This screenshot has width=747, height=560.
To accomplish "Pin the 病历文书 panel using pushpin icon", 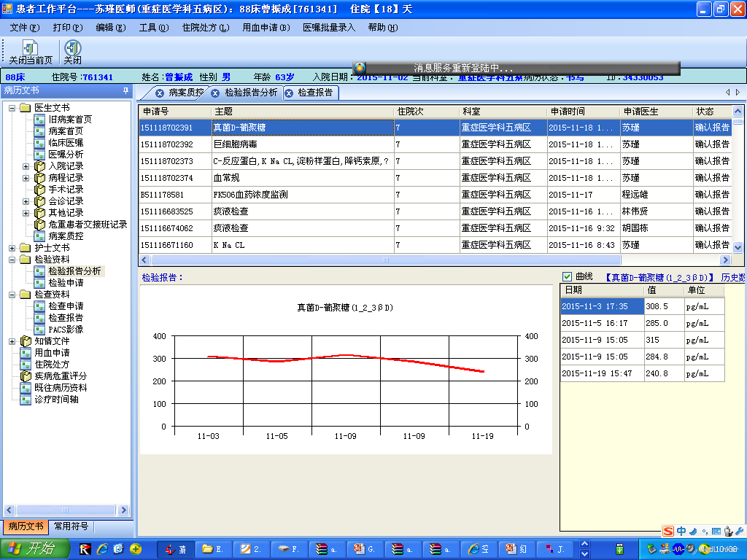I will pyautogui.click(x=125, y=91).
